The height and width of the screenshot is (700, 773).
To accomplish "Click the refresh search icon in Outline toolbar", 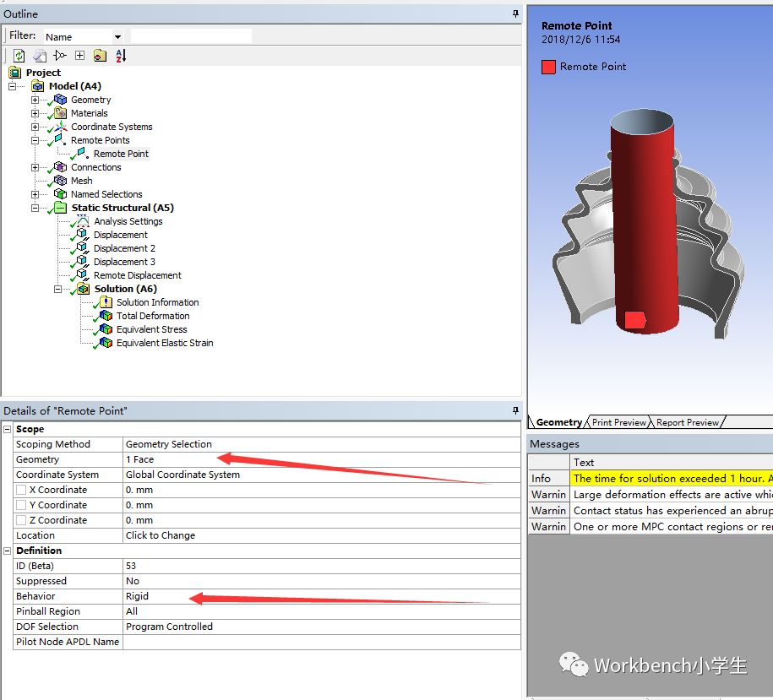I will tap(19, 56).
